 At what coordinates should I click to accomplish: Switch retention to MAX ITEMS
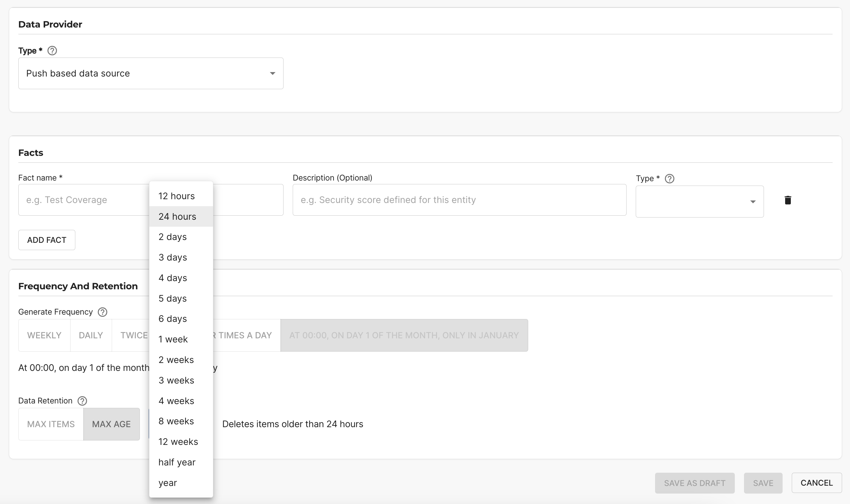click(x=51, y=424)
